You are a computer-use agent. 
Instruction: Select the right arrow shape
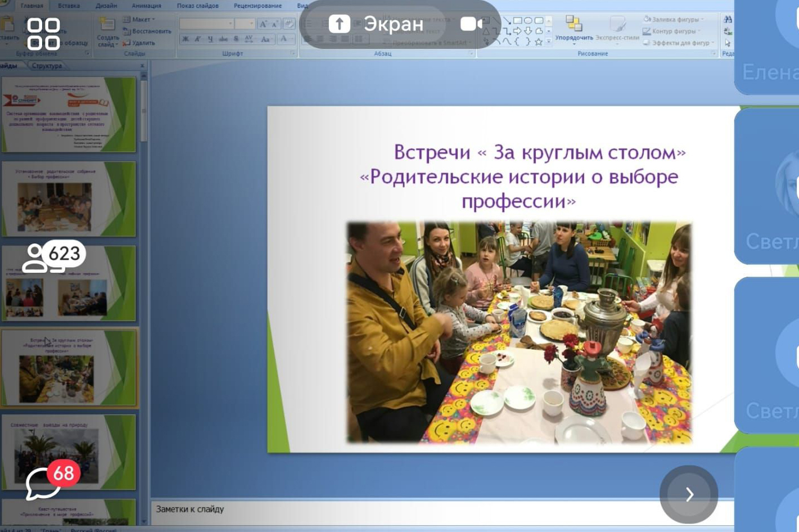pyautogui.click(x=517, y=31)
